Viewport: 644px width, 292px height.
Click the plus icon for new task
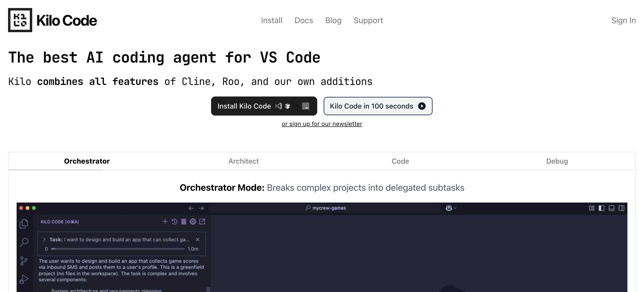(x=165, y=221)
